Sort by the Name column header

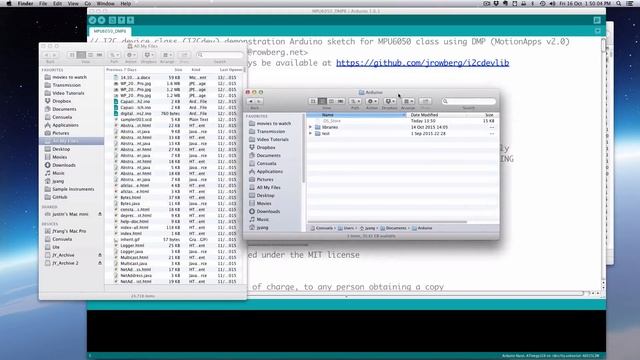(x=357, y=115)
